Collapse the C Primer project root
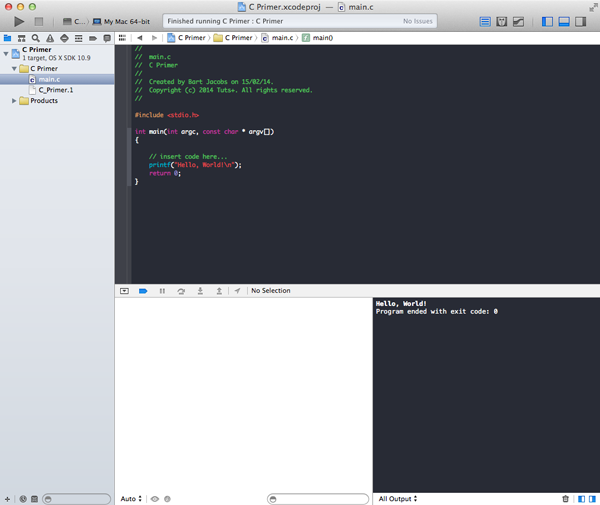The width and height of the screenshot is (600, 505). click(x=6, y=54)
